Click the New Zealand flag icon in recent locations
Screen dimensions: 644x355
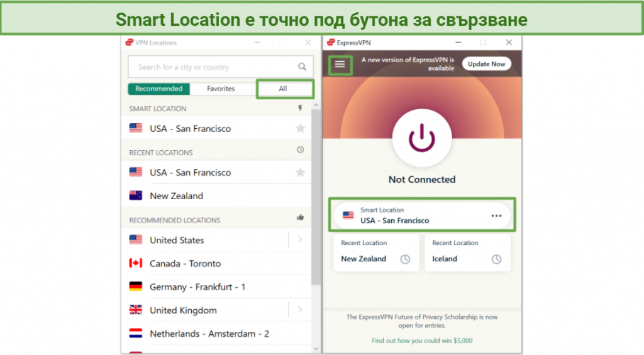136,195
